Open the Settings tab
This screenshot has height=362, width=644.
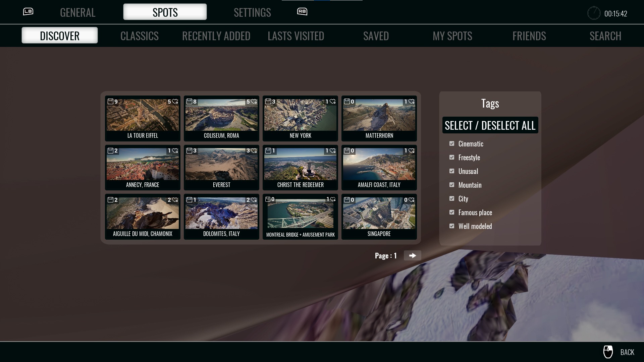point(252,12)
